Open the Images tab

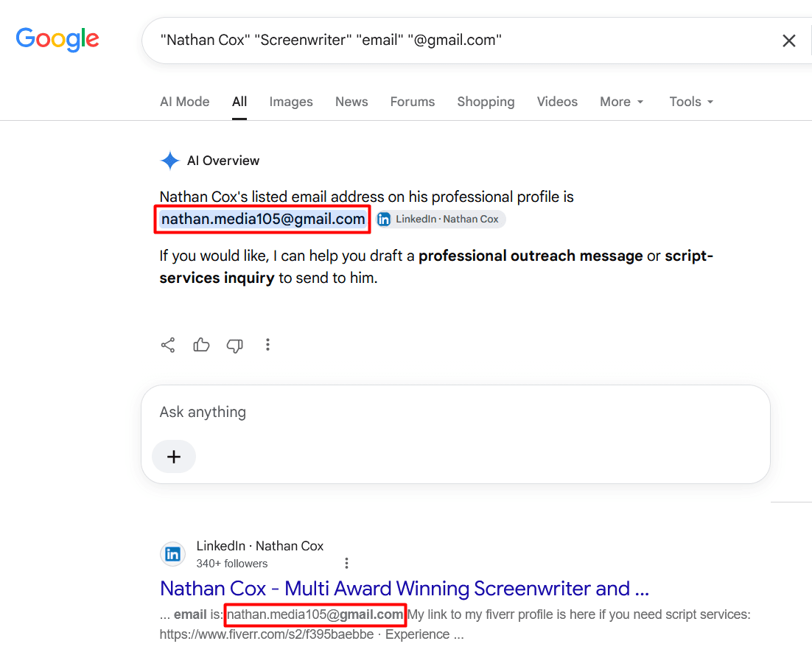tap(291, 102)
